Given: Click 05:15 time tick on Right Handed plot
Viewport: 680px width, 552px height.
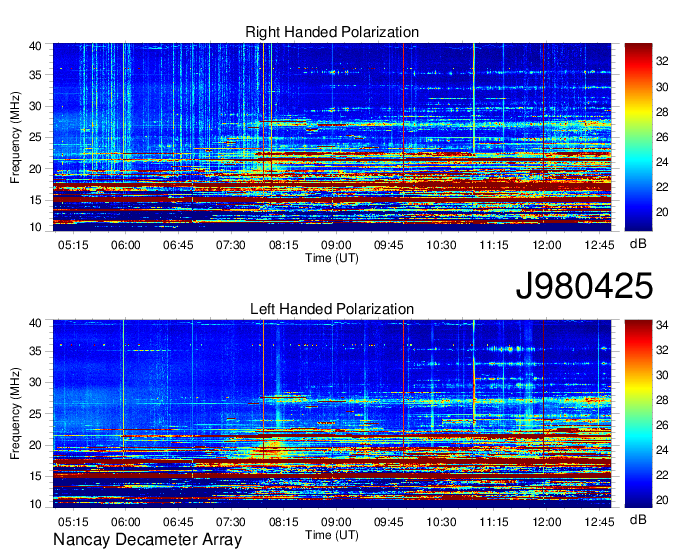Looking at the screenshot, I should click(x=73, y=245).
